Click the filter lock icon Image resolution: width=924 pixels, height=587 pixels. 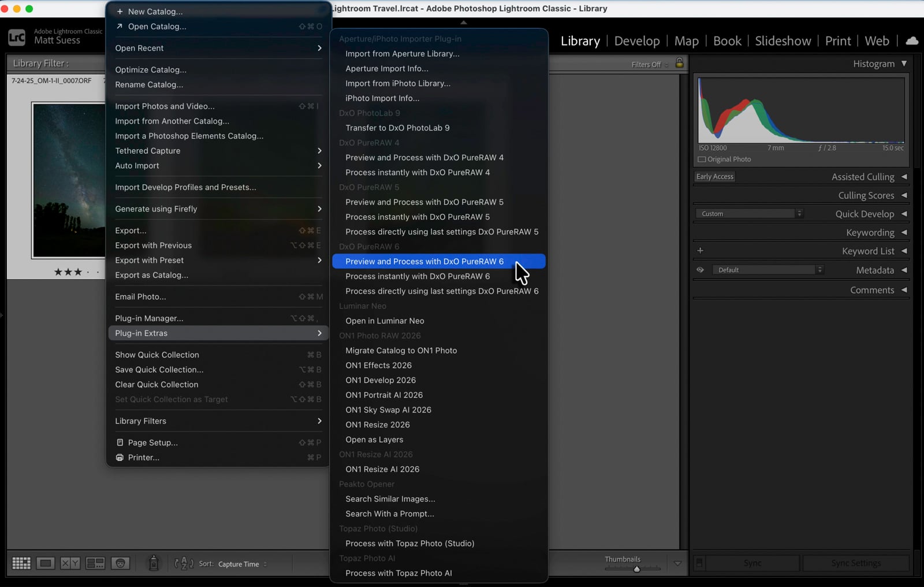[680, 63]
